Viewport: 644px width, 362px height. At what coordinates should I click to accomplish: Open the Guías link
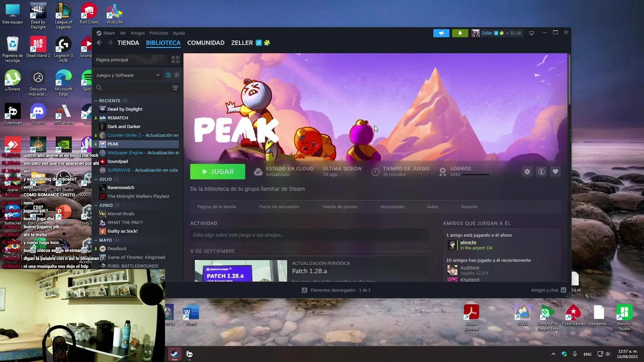coord(433,207)
